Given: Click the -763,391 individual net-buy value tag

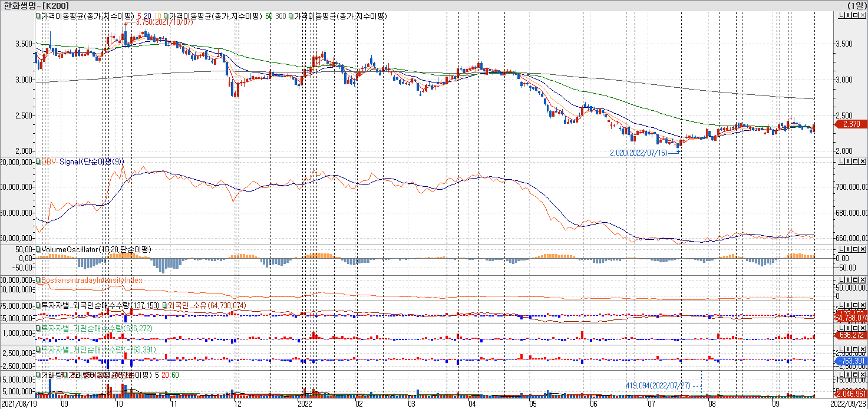Looking at the screenshot, I should 852,361.
